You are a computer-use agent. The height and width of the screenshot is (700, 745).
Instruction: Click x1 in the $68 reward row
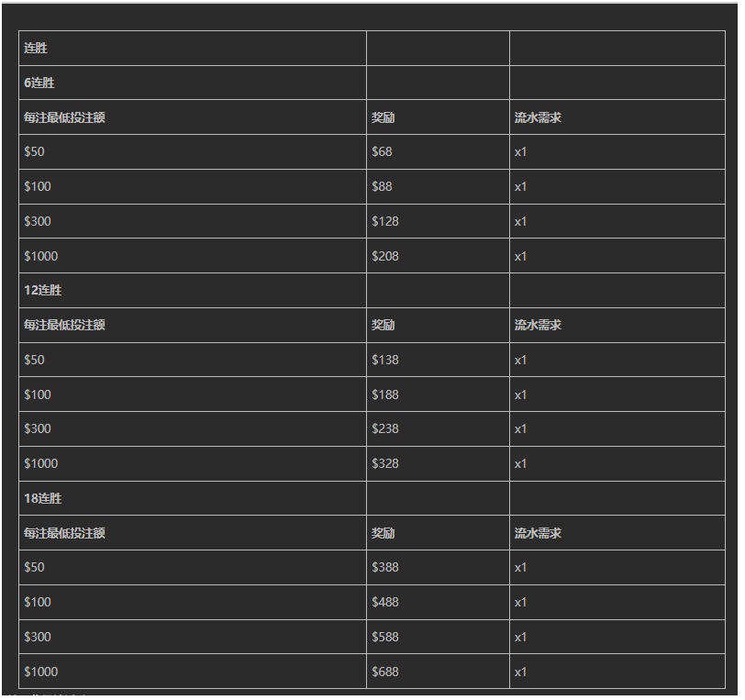tap(520, 152)
